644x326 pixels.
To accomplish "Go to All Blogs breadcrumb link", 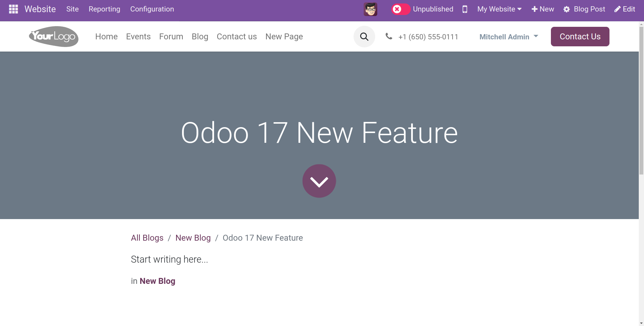I will click(x=147, y=238).
